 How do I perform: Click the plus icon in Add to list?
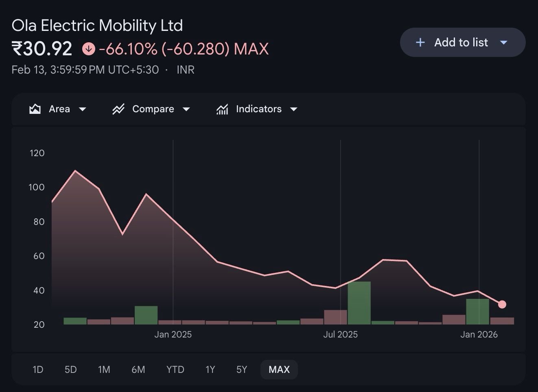coord(420,42)
